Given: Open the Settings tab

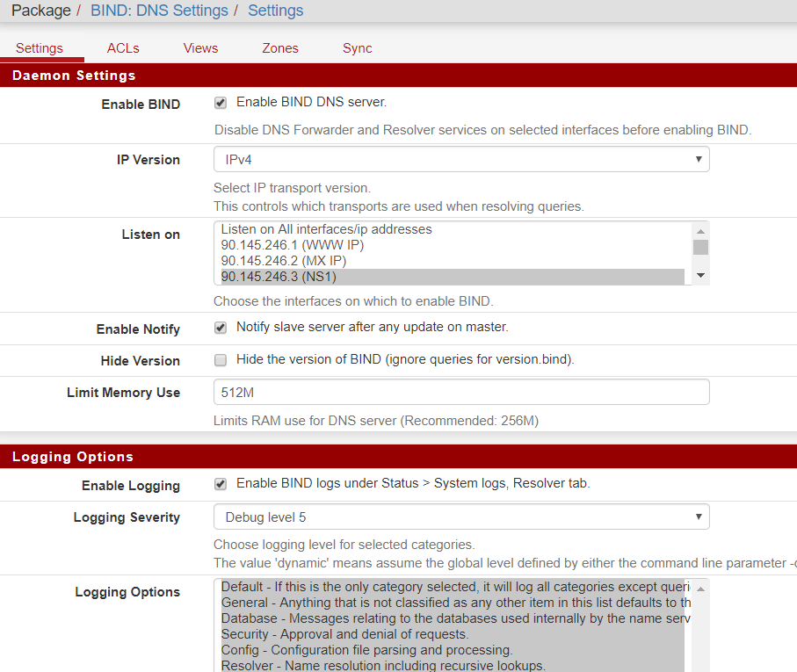Looking at the screenshot, I should click(40, 48).
